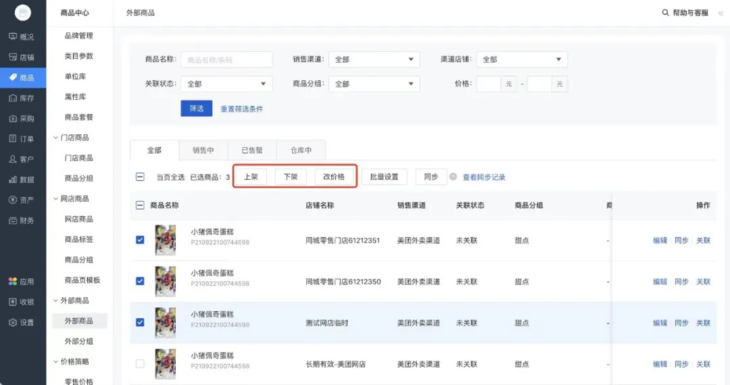
Task: Click the search magnifier icon near 帮助与客服
Action: 665,13
